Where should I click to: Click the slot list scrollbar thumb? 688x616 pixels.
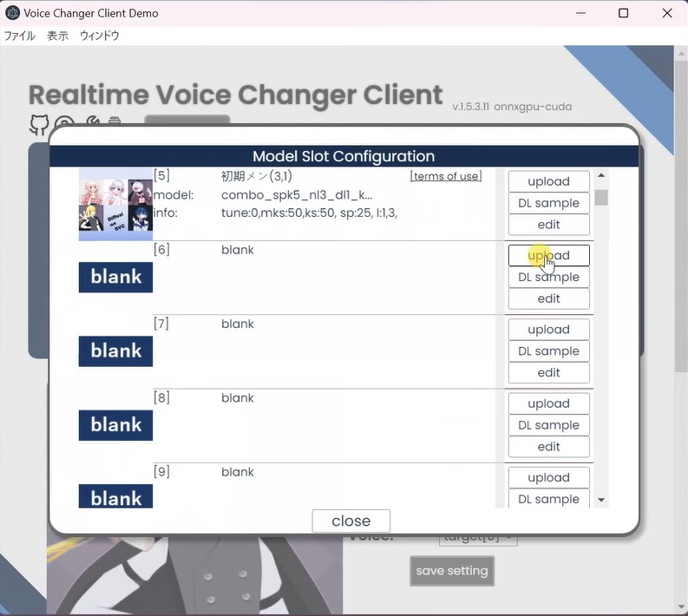click(601, 197)
